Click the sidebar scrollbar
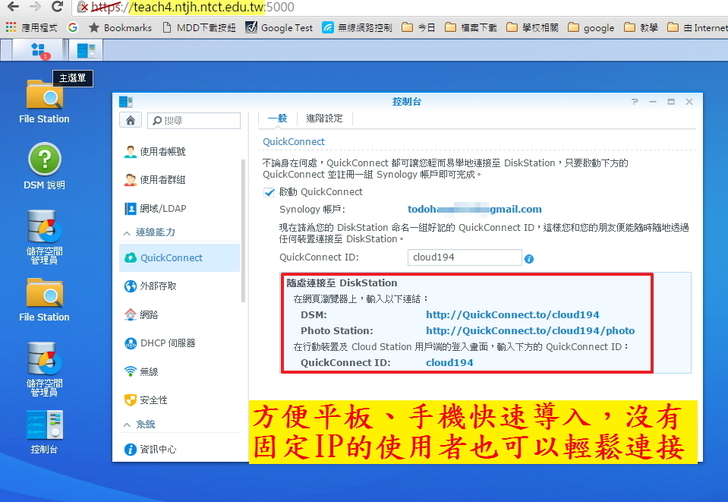The image size is (728, 502). click(x=242, y=231)
